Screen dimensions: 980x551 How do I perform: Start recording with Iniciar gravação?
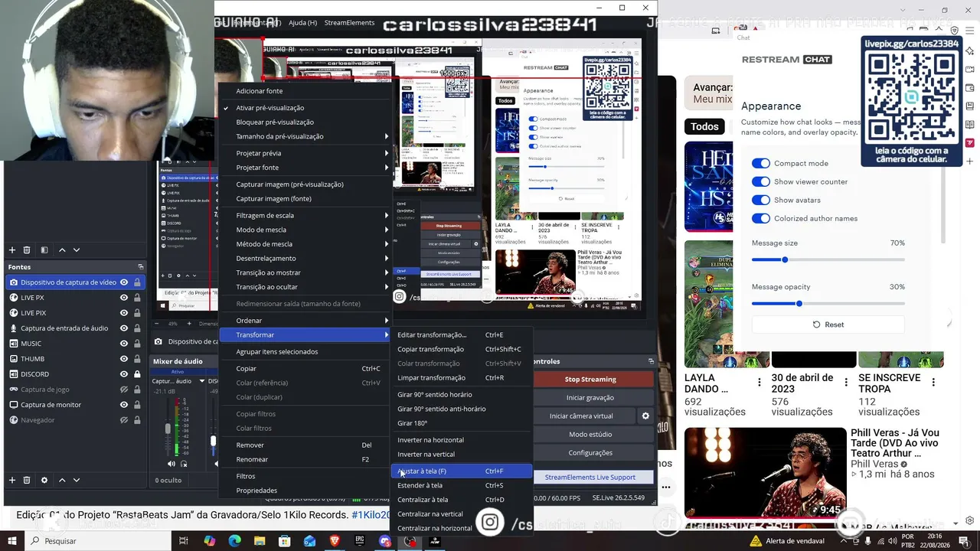[x=590, y=397]
